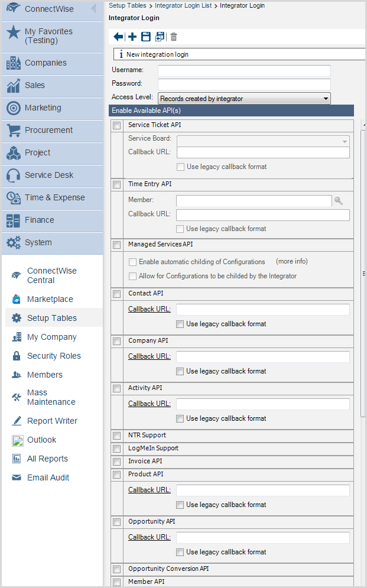This screenshot has height=588, width=367.
Task: Click the plus icon to add new
Action: 132,37
